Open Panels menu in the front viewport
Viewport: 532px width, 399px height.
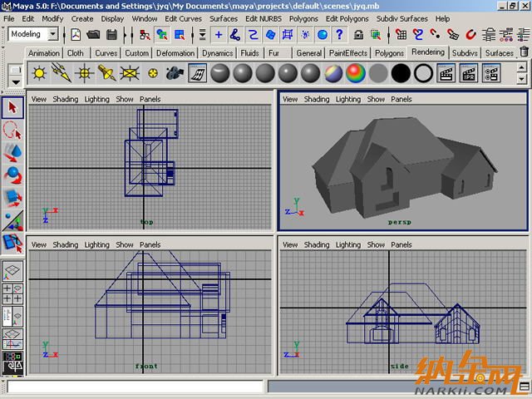(150, 245)
